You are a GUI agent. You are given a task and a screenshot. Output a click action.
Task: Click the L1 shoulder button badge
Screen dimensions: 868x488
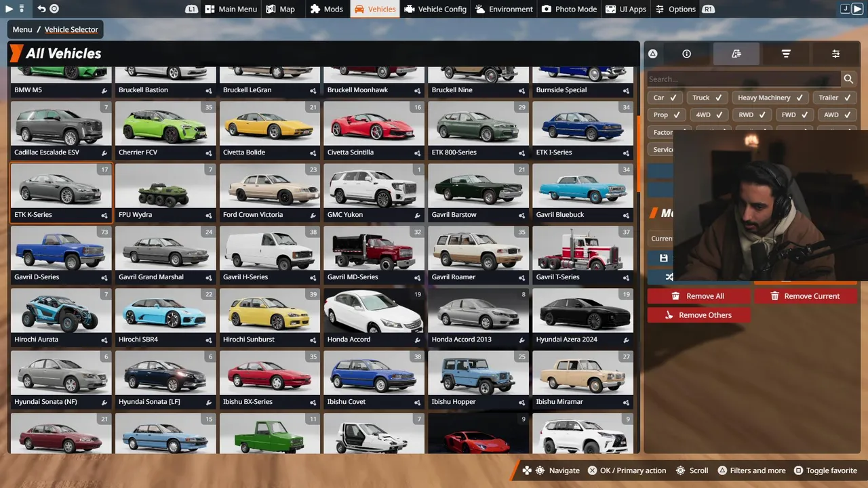pos(191,9)
